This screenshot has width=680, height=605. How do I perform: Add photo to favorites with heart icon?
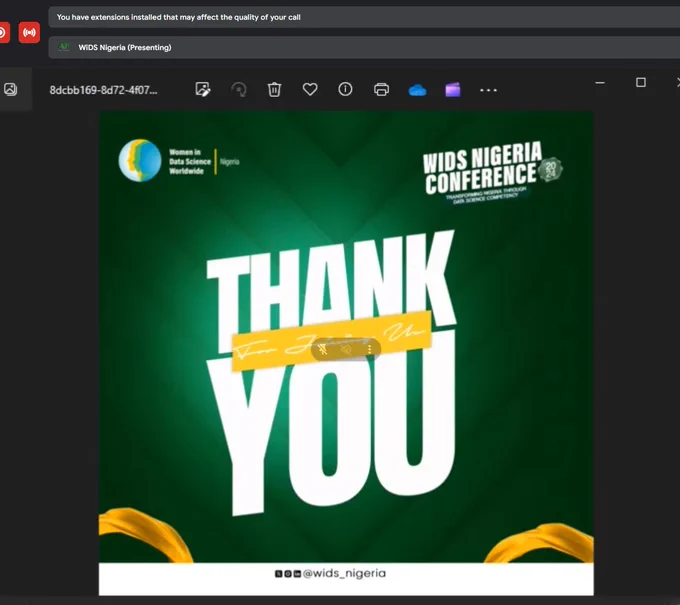tap(310, 89)
